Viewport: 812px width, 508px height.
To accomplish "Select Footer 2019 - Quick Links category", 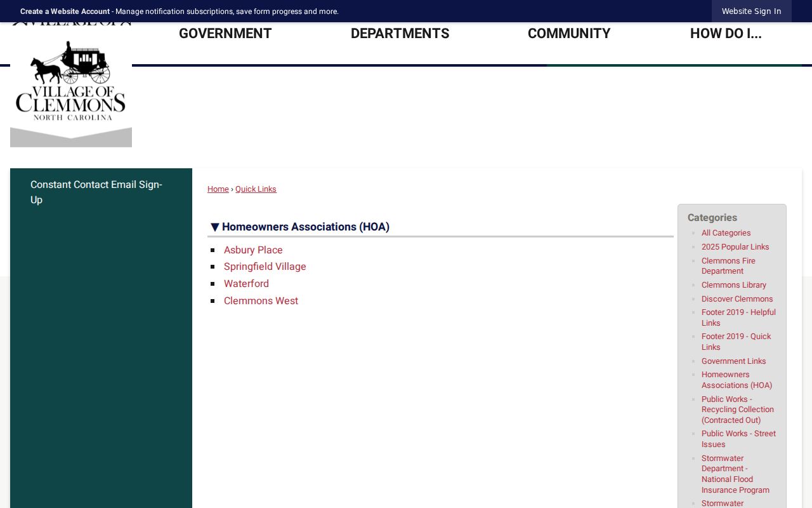I will pos(737,342).
